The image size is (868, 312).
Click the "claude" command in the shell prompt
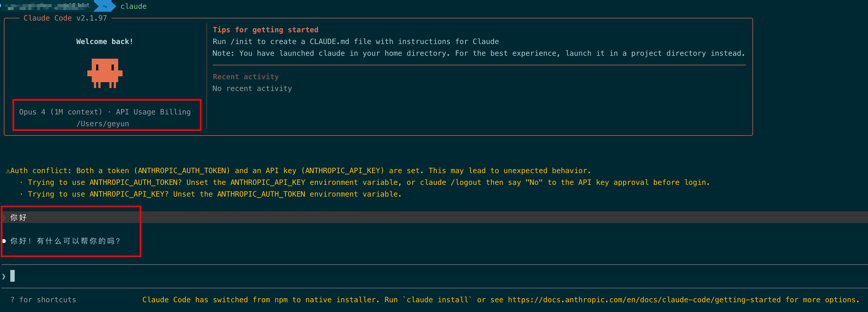pyautogui.click(x=133, y=6)
